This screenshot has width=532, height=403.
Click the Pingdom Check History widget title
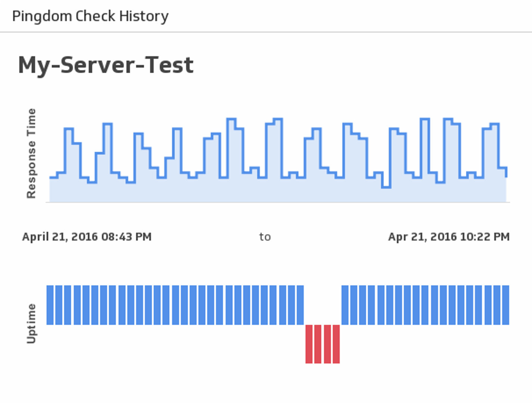[x=90, y=16]
